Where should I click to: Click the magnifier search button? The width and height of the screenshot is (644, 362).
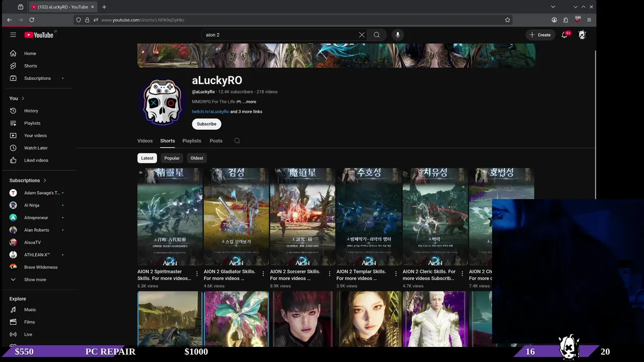(x=377, y=35)
